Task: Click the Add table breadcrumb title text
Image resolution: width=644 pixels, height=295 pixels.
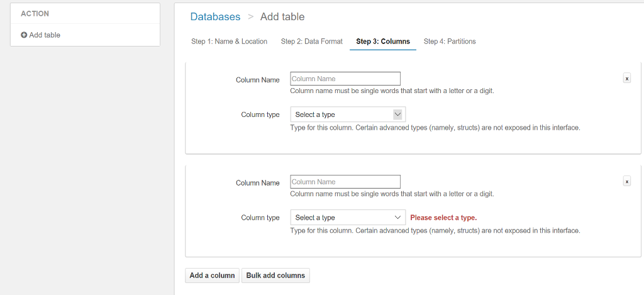Action: point(282,17)
